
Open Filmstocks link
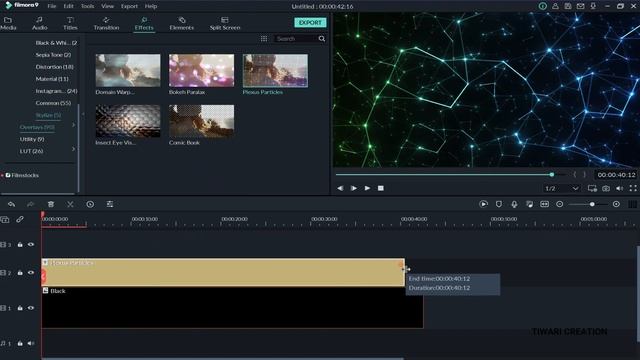pos(22,175)
